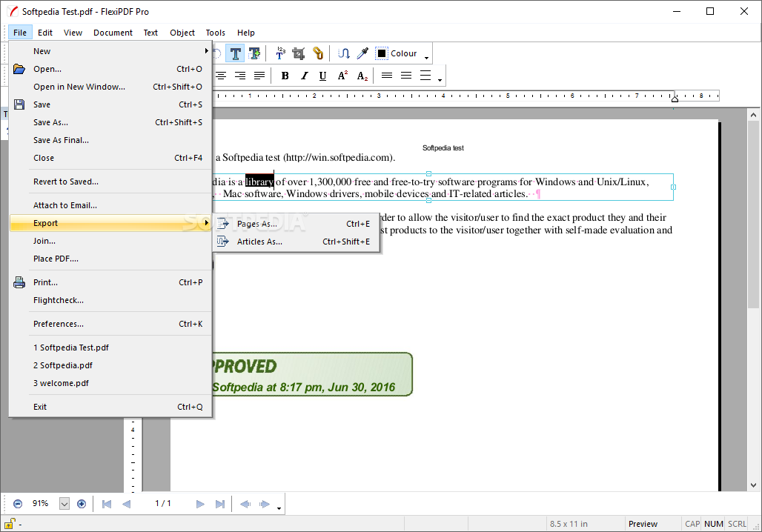Click the Pages As export icon

(x=222, y=224)
